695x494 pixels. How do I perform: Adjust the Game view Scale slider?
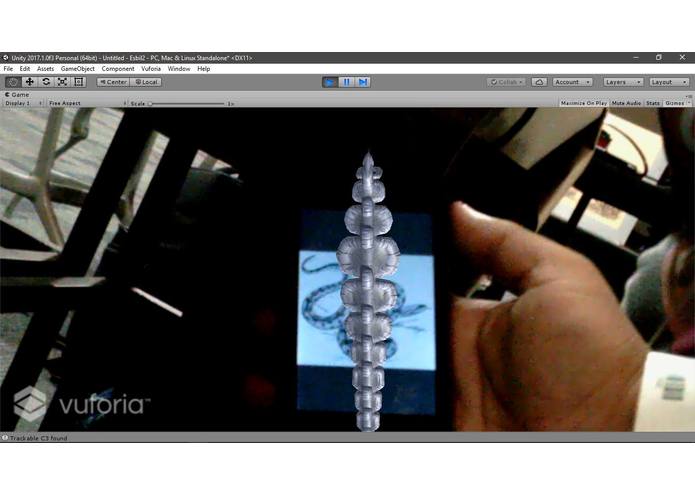click(x=187, y=104)
